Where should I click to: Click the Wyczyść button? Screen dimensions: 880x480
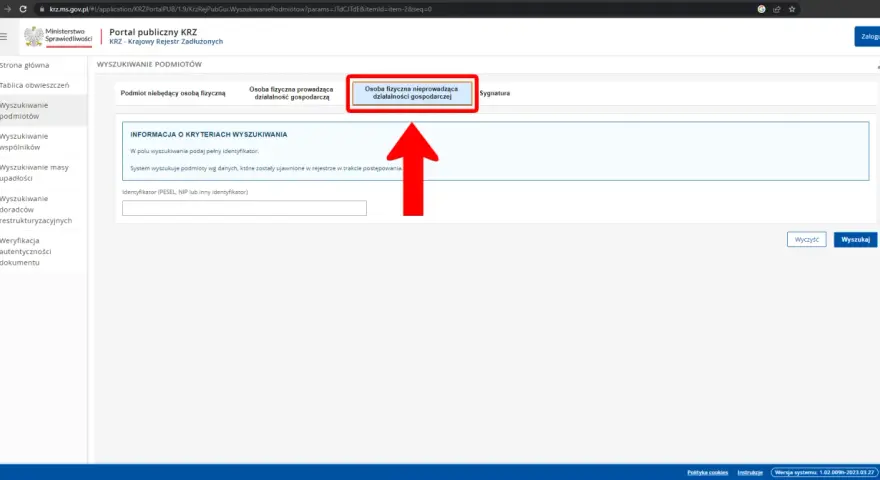pos(806,239)
